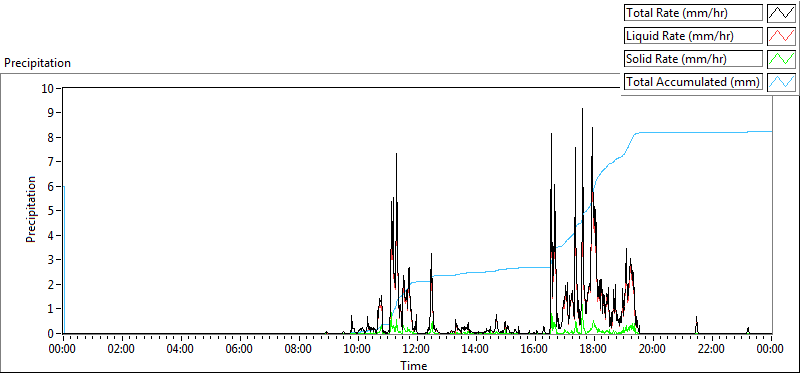This screenshot has width=800, height=373.
Task: Click the Total Rate black line swatch
Action: 782,13
